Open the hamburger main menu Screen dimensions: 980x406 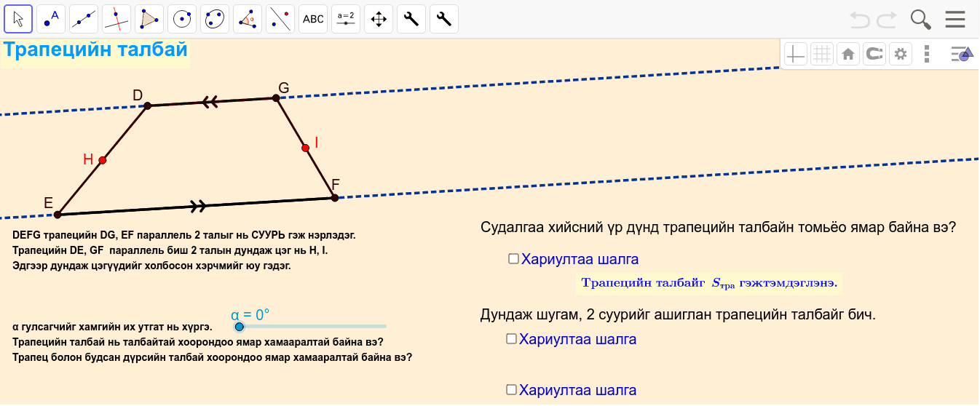(x=955, y=20)
